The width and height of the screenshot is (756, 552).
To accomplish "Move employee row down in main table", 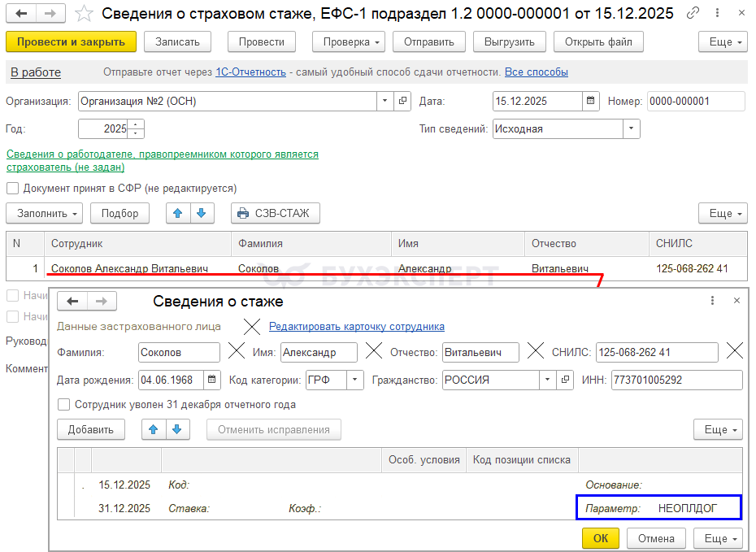I will [202, 213].
